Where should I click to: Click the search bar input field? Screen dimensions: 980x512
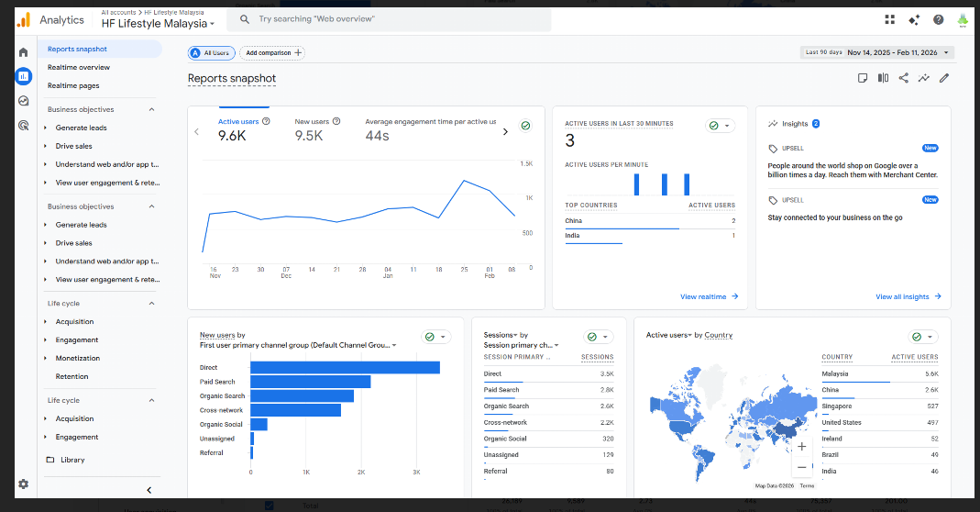point(394,19)
